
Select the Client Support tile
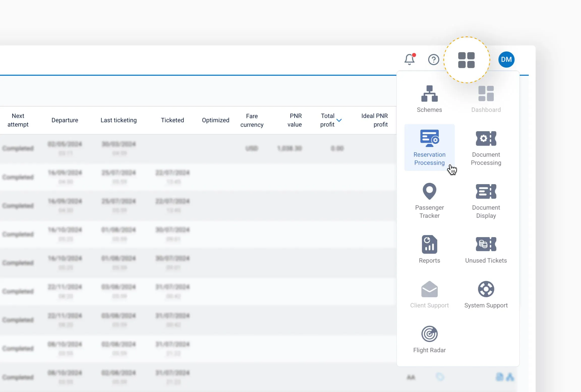429,294
